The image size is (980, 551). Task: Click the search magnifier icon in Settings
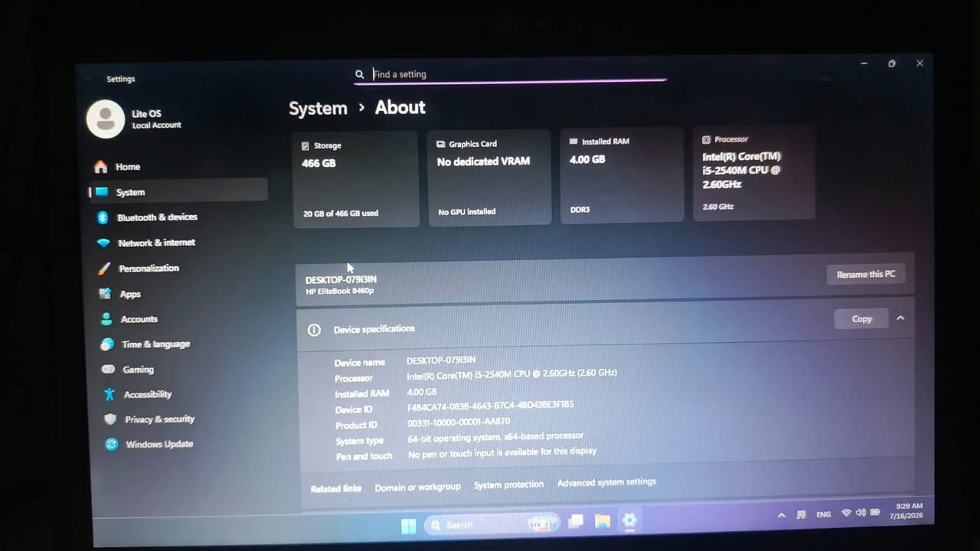359,74
